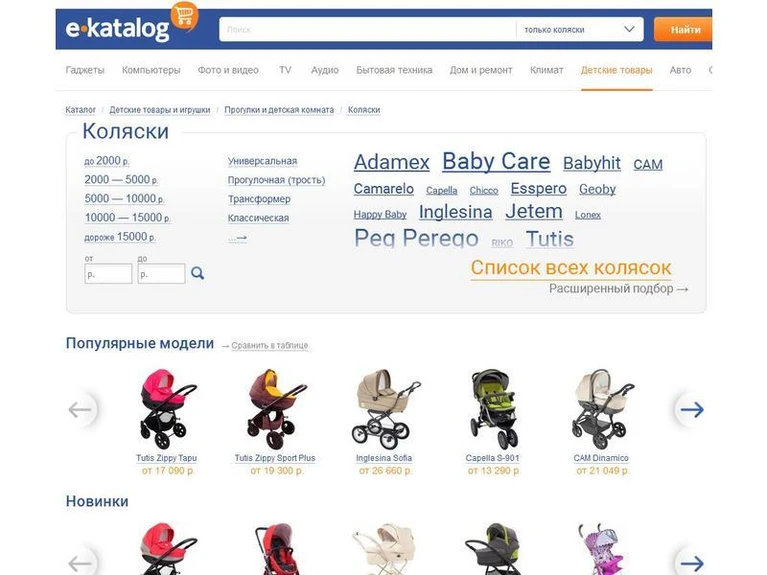Click the Сравнить в таблице link

[270, 345]
